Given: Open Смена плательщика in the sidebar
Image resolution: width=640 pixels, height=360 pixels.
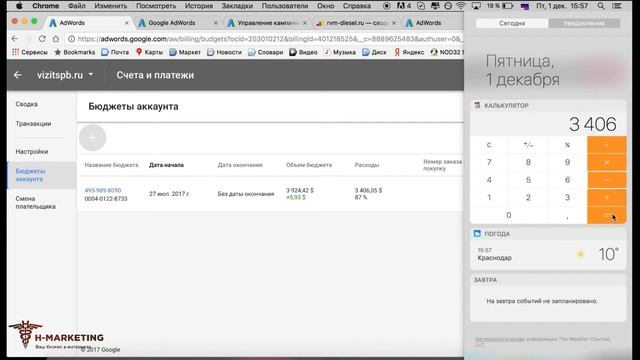Looking at the screenshot, I should (x=36, y=202).
